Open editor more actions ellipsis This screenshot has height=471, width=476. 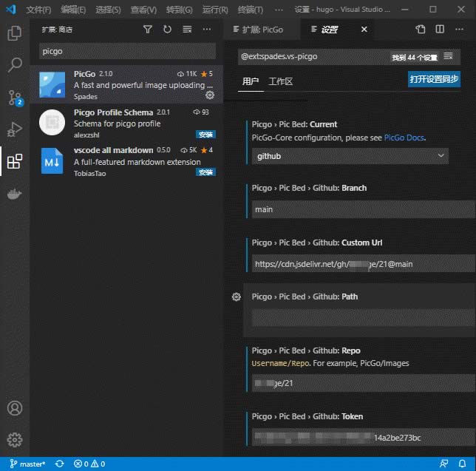[x=459, y=30]
